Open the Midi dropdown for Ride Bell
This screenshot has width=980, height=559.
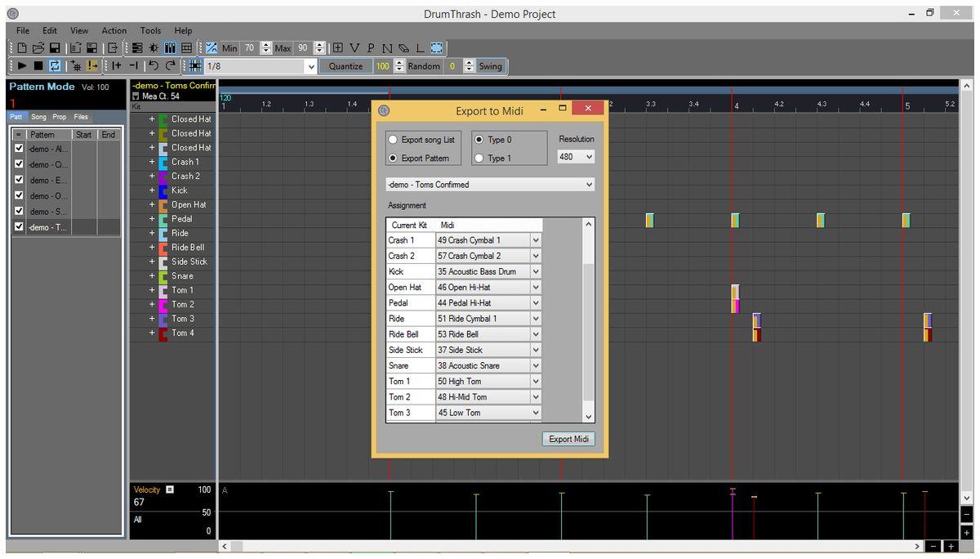click(x=488, y=334)
